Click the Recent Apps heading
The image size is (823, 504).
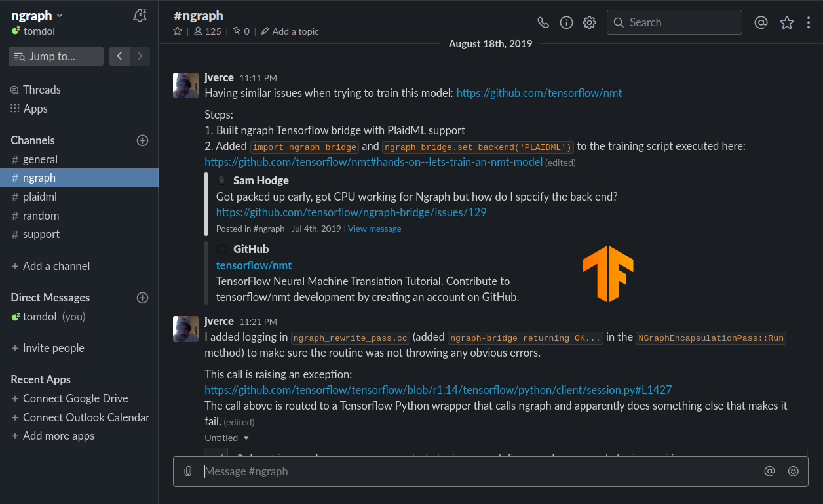(41, 379)
